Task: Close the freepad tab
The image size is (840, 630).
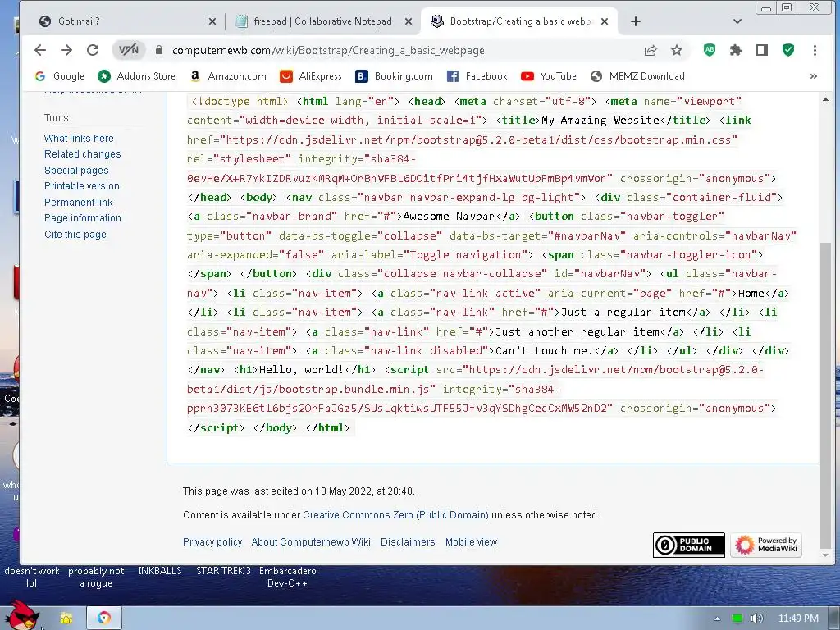Action: (x=409, y=21)
